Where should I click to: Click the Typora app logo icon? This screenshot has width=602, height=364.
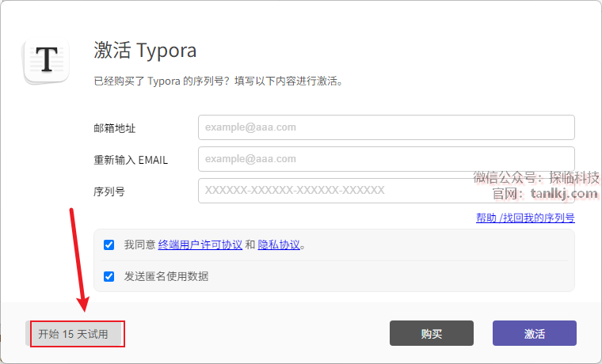point(47,61)
